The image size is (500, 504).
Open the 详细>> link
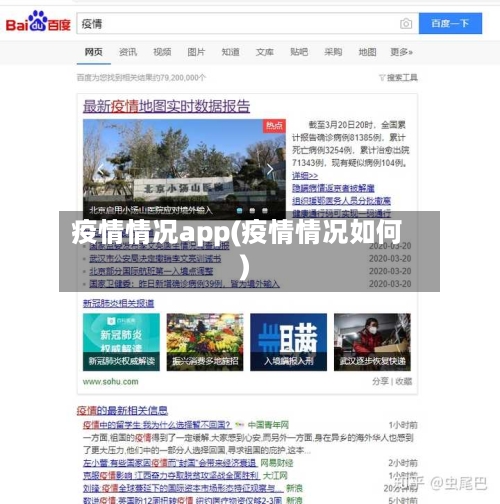pyautogui.click(x=305, y=175)
